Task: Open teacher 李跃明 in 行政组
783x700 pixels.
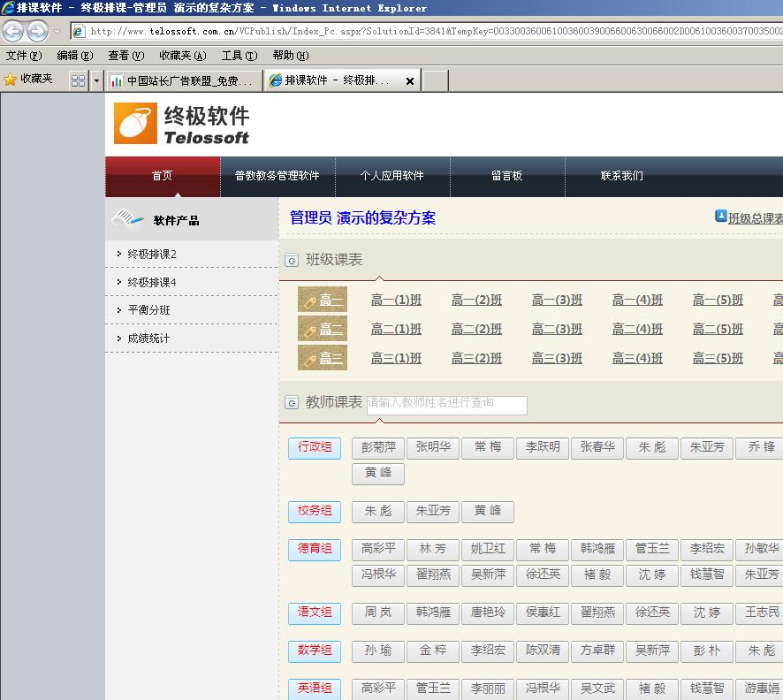Action: click(543, 448)
